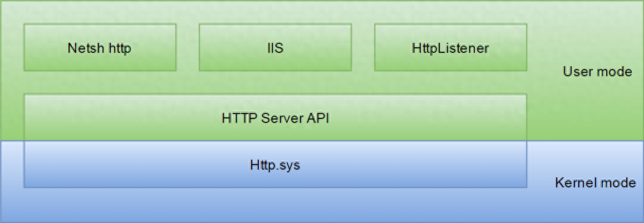Click the 'HttpListener' text label
The image size is (644, 223).
tap(450, 48)
